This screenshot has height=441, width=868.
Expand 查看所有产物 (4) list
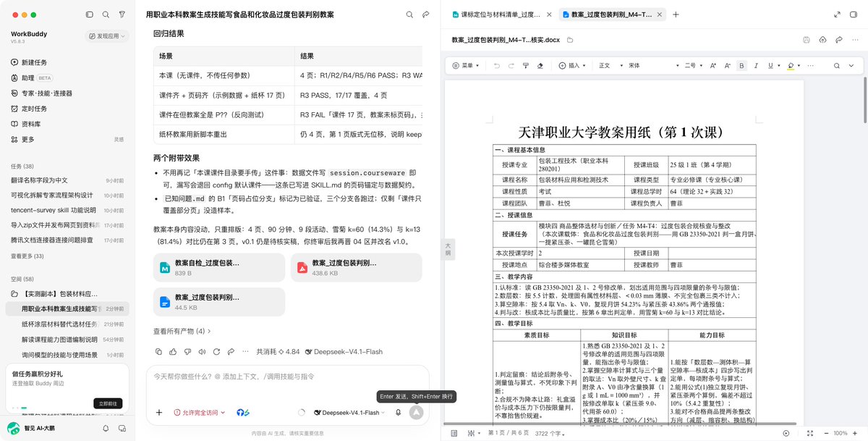pos(182,331)
